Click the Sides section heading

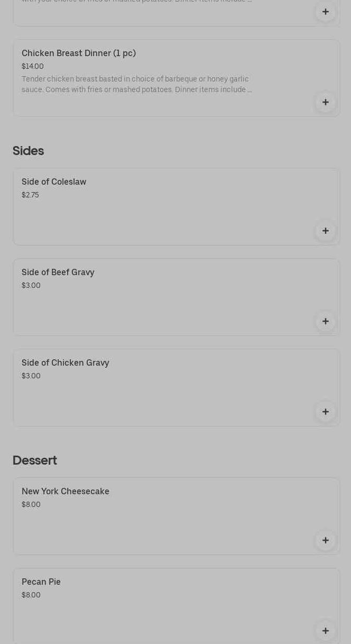tap(29, 151)
